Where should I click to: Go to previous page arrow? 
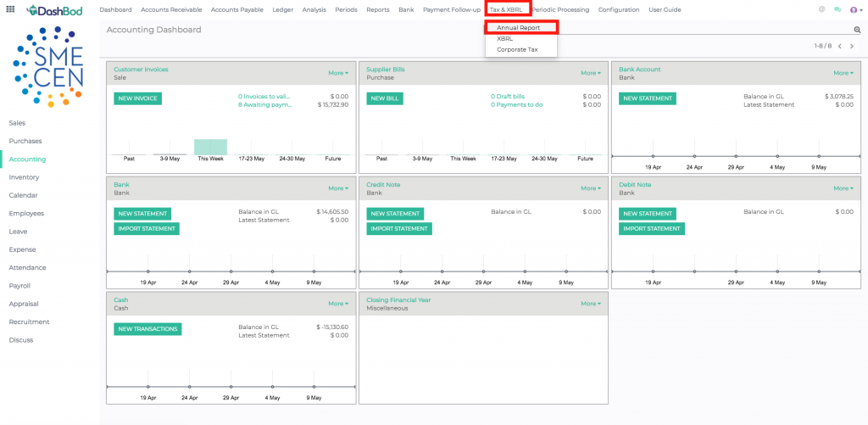coord(840,47)
